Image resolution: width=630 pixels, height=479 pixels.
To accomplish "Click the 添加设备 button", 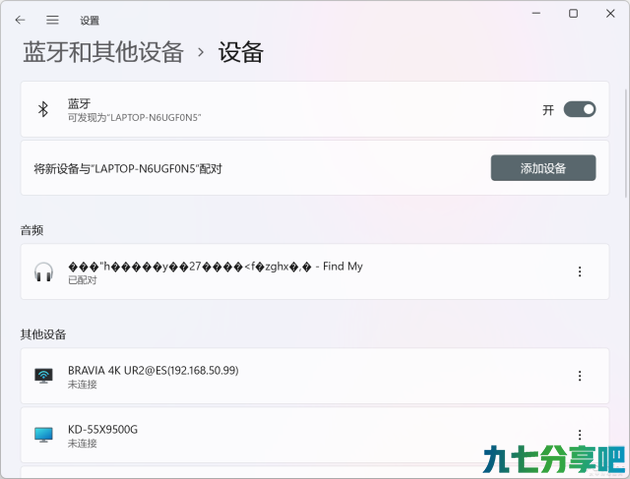I will tap(543, 168).
